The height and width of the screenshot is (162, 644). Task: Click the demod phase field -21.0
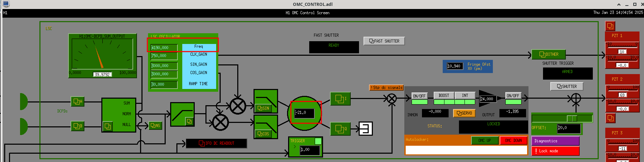pyautogui.click(x=304, y=113)
